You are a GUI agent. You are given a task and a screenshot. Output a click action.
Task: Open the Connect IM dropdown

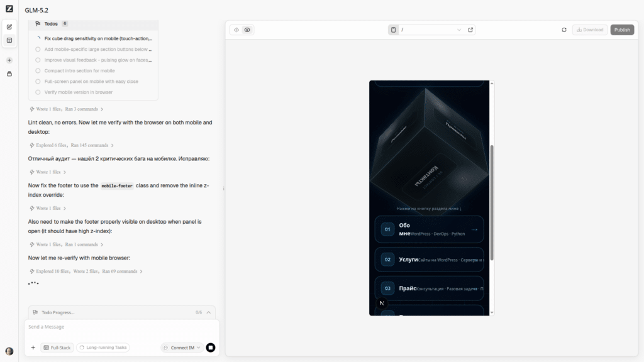pos(182,348)
